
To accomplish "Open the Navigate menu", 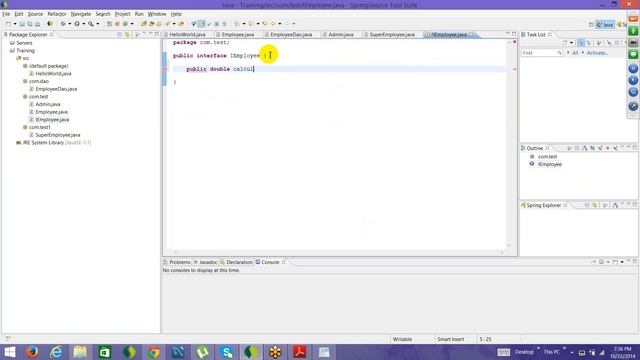I will pyautogui.click(x=81, y=14).
